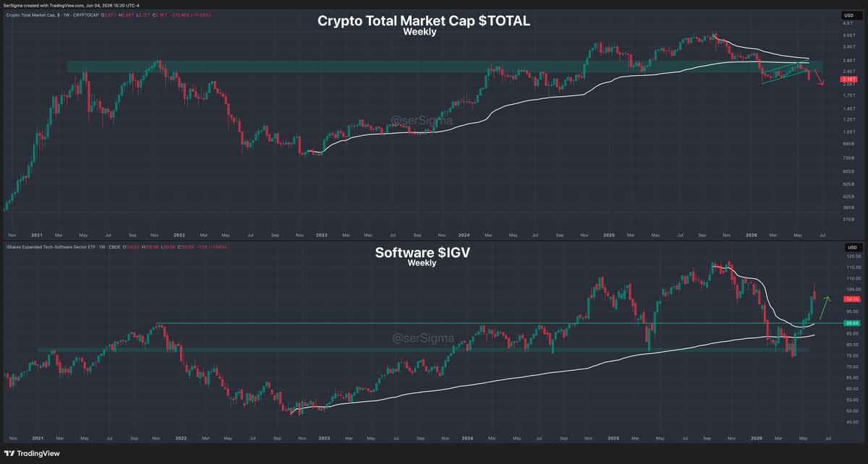Click the iShares Expanded Tech-Software Sector ETF legend
The image size is (868, 464).
tap(61, 248)
